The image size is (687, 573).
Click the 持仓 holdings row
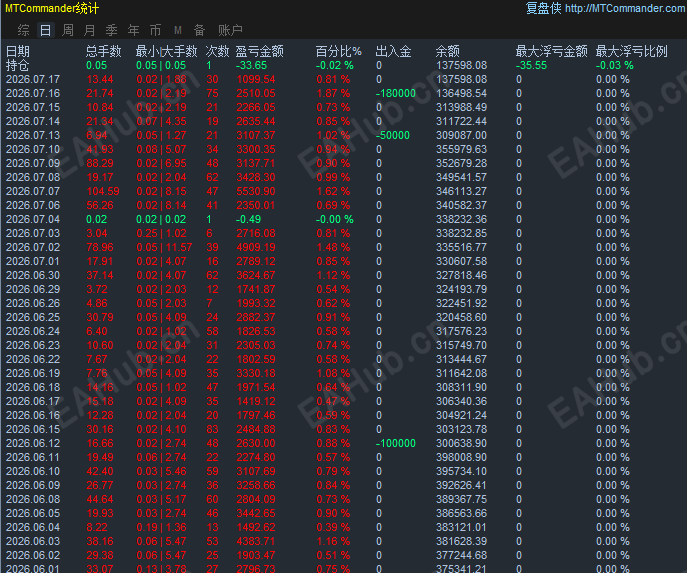[x=344, y=65]
